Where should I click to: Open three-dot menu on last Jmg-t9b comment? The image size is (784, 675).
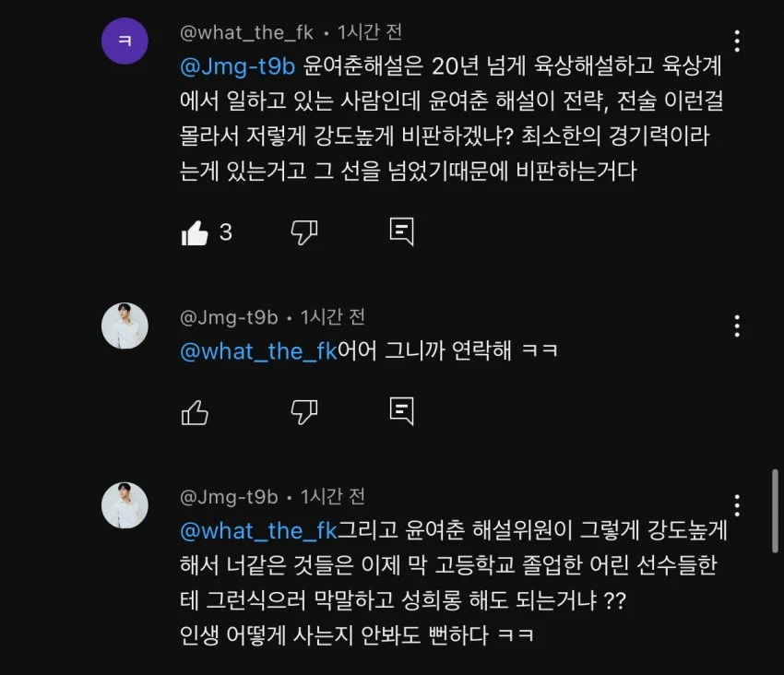737,505
